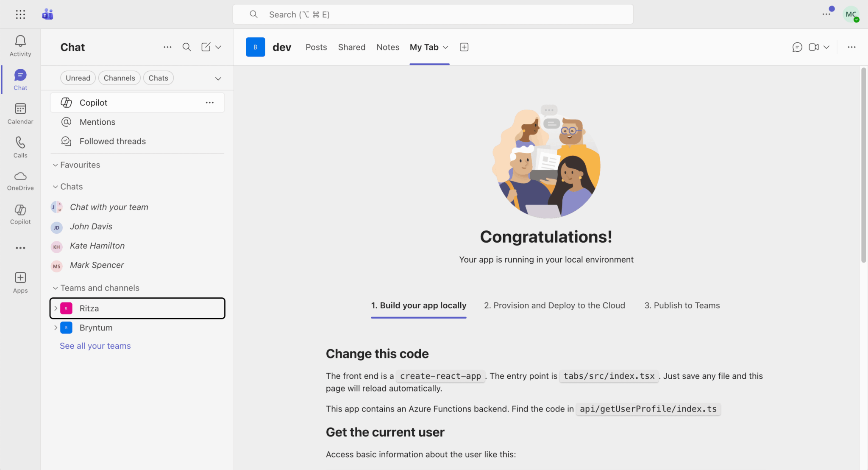The height and width of the screenshot is (470, 868).
Task: Select Provision and Deploy to the Cloud tab
Action: pos(554,305)
